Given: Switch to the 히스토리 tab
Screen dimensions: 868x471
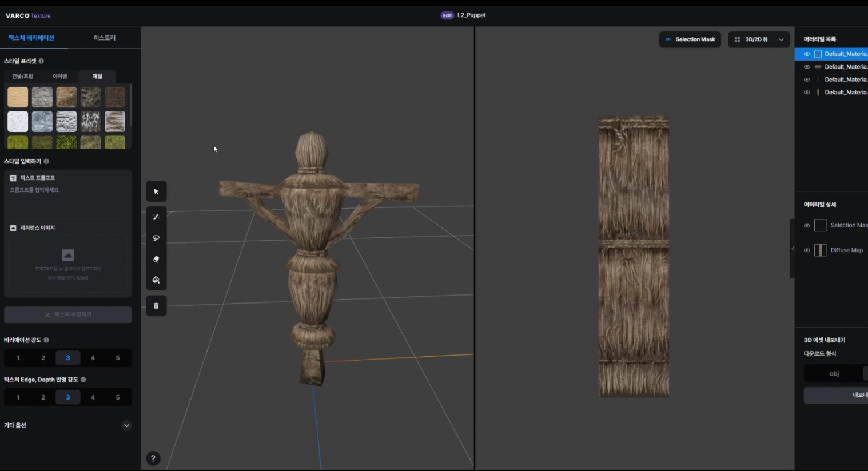Looking at the screenshot, I should pos(105,38).
